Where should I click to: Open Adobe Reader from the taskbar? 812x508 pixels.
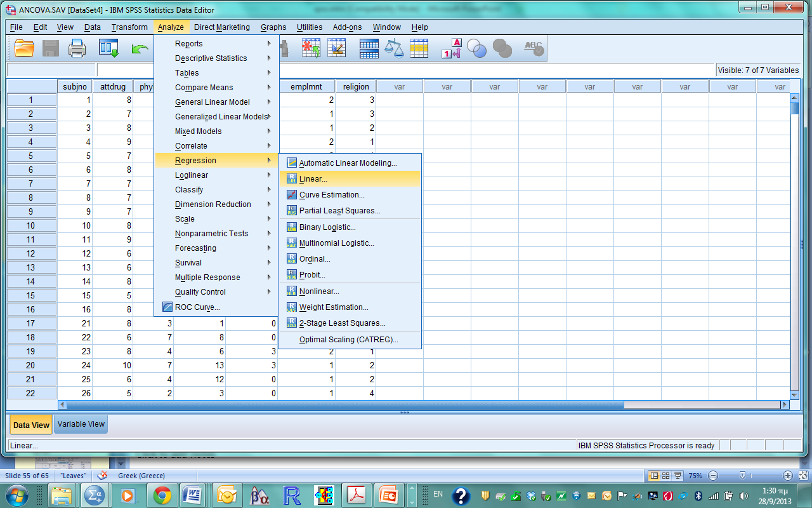coord(357,495)
